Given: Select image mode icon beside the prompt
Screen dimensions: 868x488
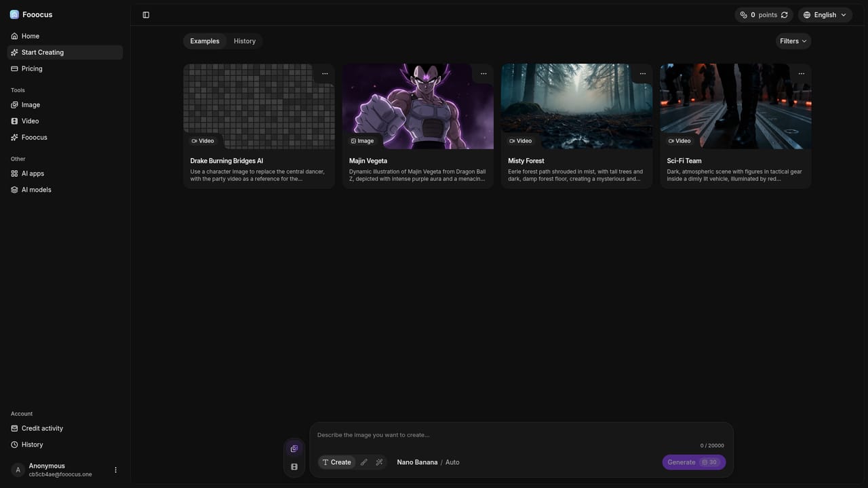Looking at the screenshot, I should pos(294,449).
